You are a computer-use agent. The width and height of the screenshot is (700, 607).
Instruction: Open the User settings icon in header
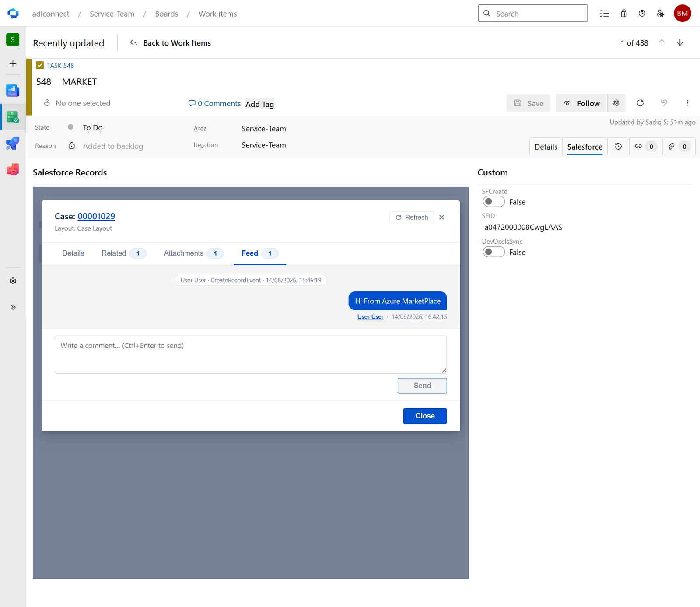pyautogui.click(x=661, y=14)
